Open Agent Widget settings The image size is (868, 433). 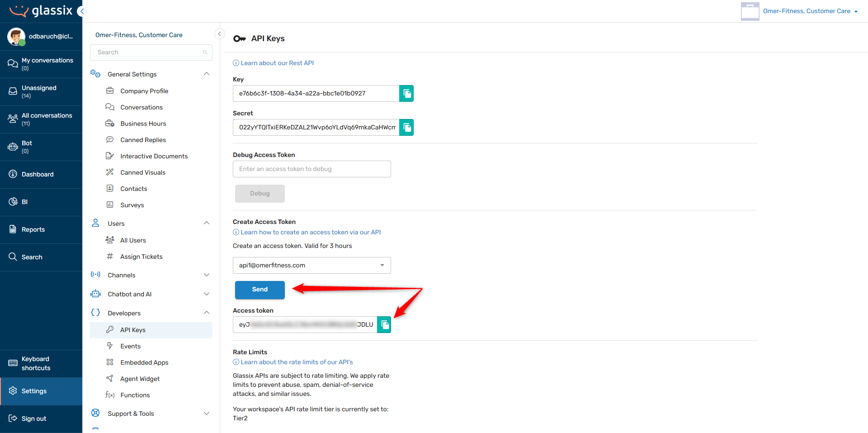point(151,379)
